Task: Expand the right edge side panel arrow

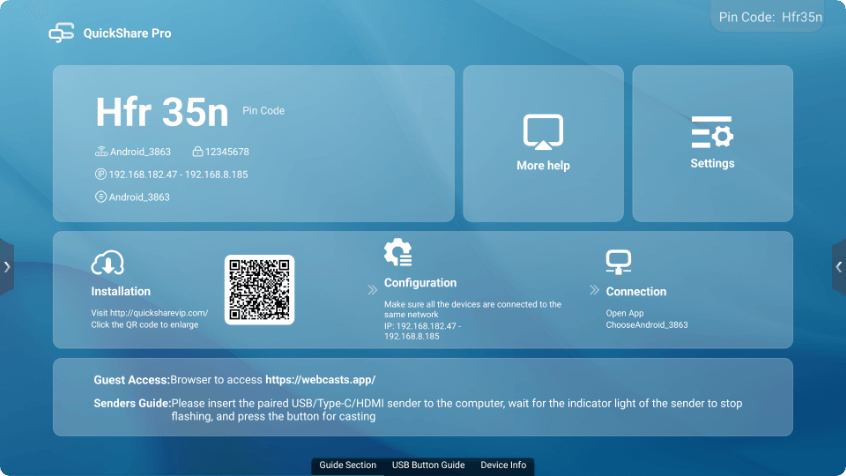Action: click(839, 267)
